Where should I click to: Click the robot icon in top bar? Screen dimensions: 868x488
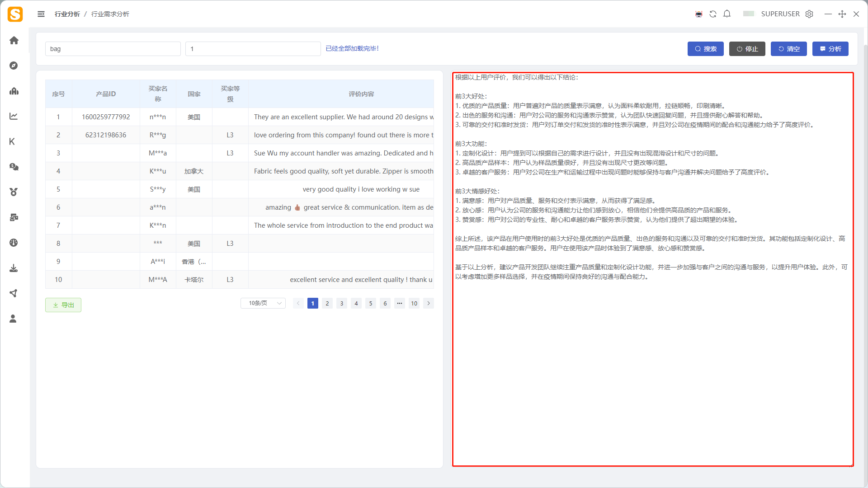pos(699,14)
